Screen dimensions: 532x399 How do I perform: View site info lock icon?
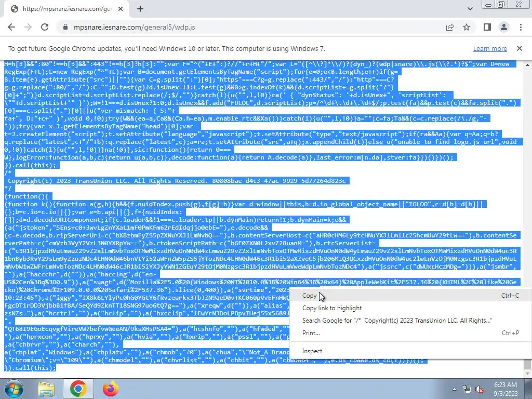(65, 27)
